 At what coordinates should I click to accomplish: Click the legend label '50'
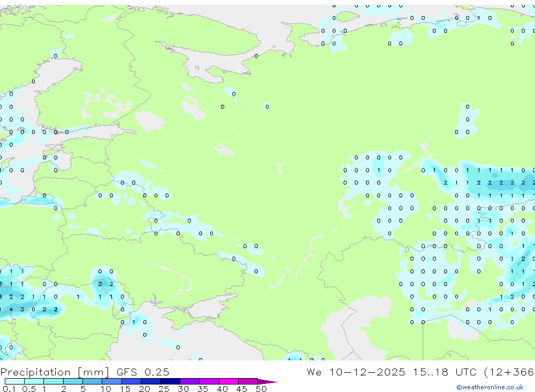click(x=261, y=389)
